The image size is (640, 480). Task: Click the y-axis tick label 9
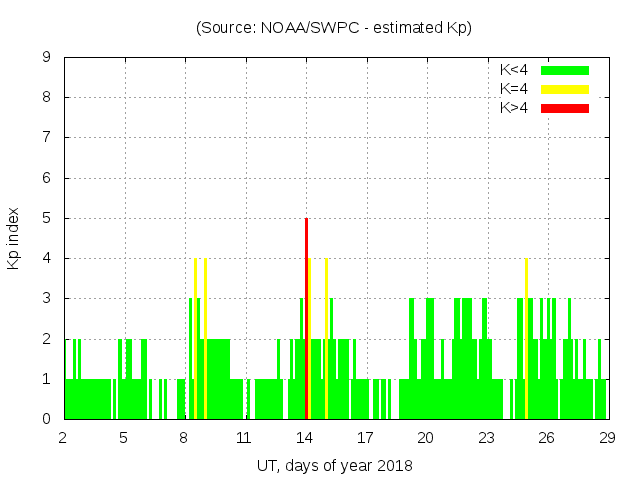46,58
